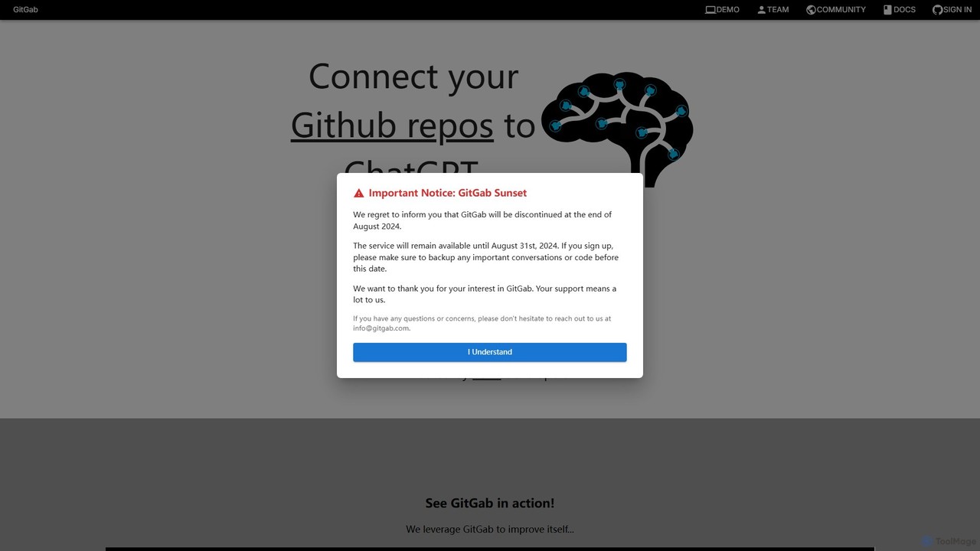The height and width of the screenshot is (551, 980).
Task: Click the See GitGab in action! heading
Action: [490, 503]
